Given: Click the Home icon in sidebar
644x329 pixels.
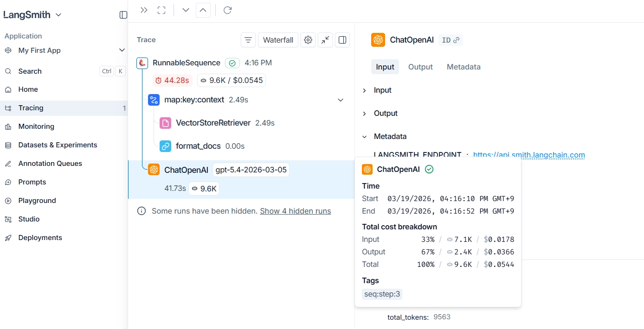Looking at the screenshot, I should (8, 89).
